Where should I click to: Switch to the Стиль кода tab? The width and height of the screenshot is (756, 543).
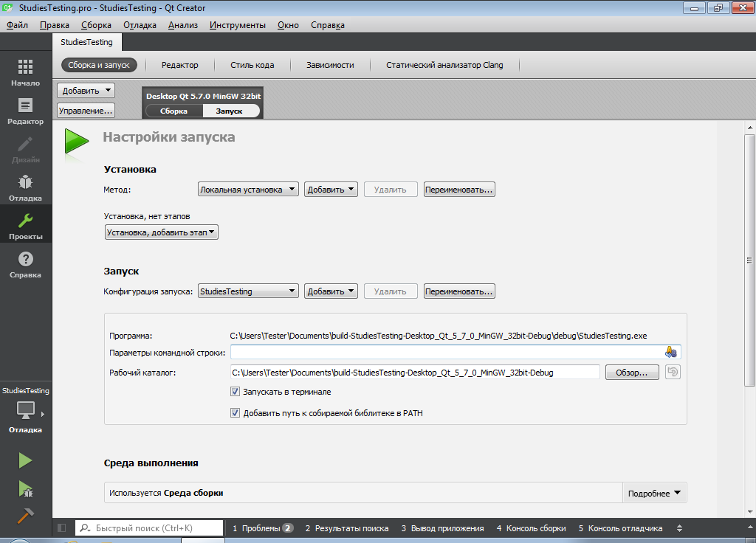(x=252, y=65)
